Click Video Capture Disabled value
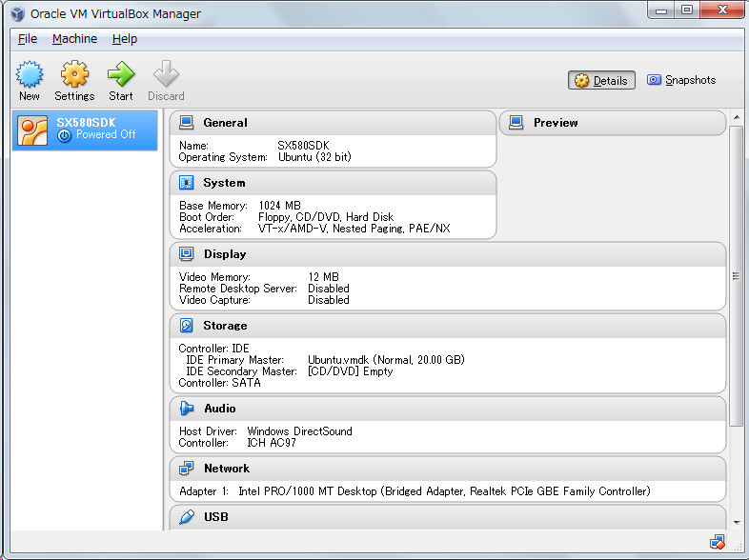Screen dimensions: 749x560 click(x=328, y=300)
